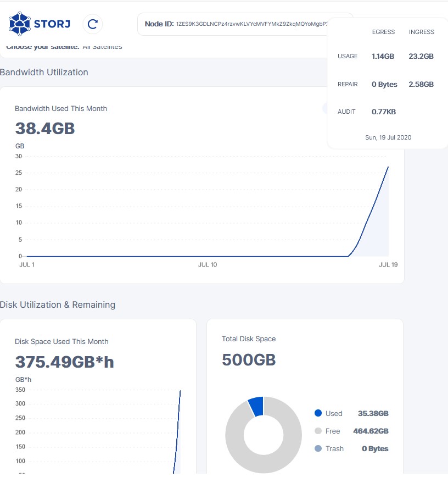Click the blue used segment of donut chart
Viewport: 448px width, 477px height.
256,406
